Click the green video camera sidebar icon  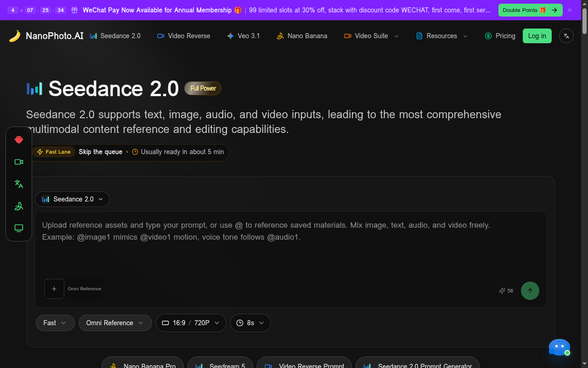click(19, 162)
